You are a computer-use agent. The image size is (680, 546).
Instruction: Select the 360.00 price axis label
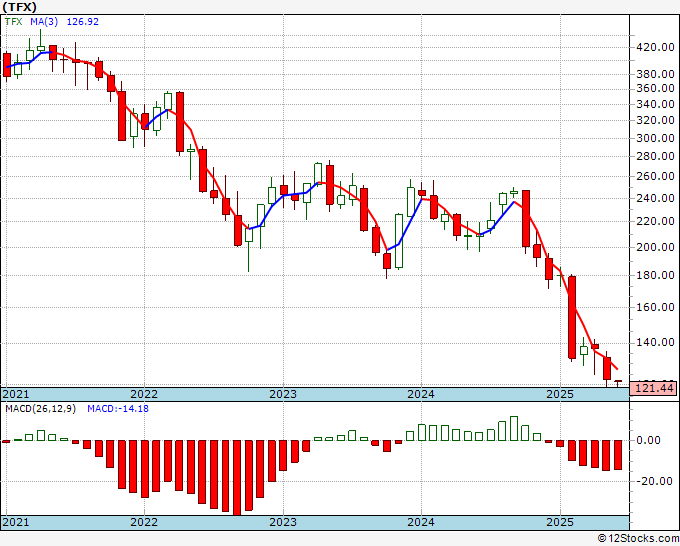coord(655,88)
